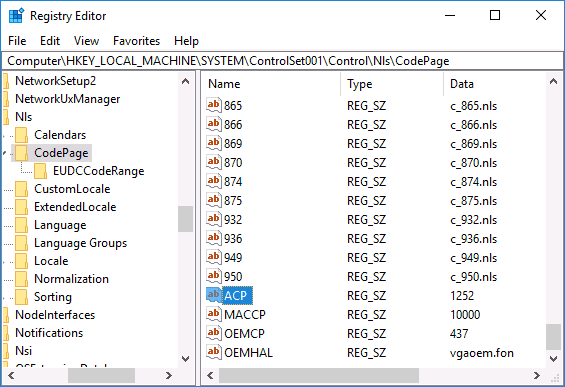Click the string value icon for 866
This screenshot has height=387, width=565.
pyautogui.click(x=213, y=124)
